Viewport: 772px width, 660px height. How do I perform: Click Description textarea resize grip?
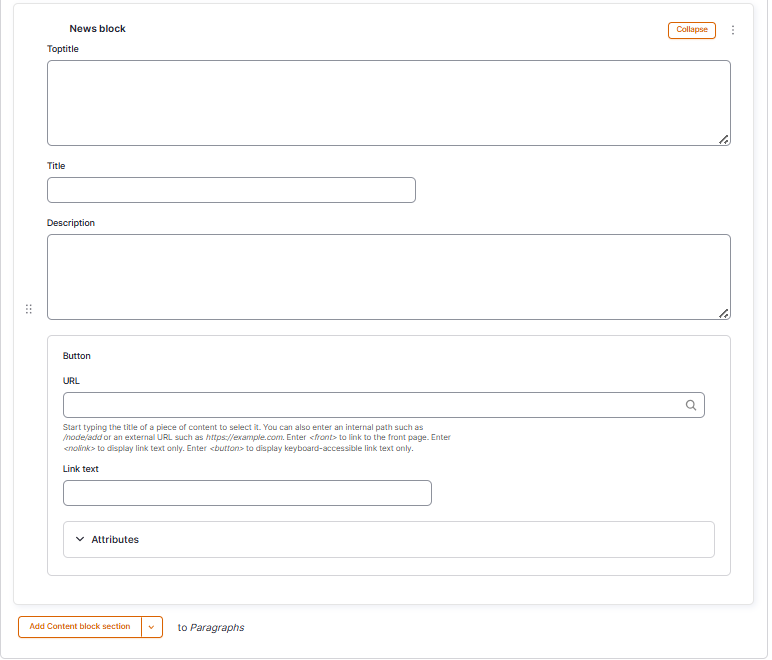724,314
